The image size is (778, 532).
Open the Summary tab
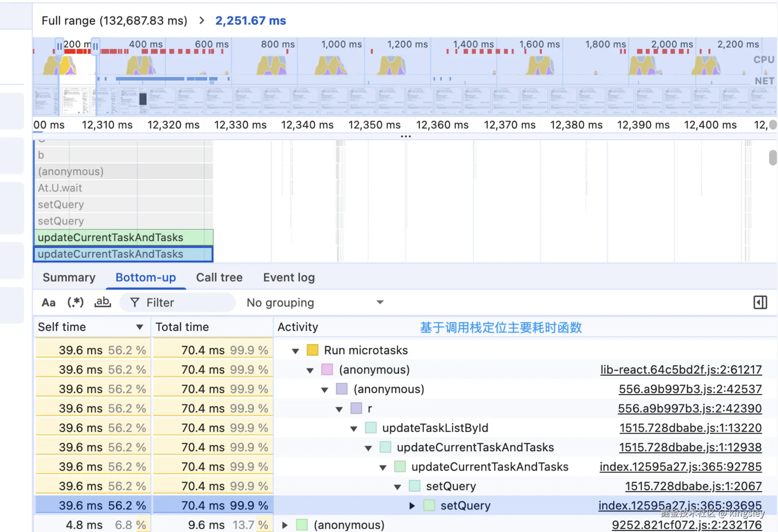(x=69, y=277)
